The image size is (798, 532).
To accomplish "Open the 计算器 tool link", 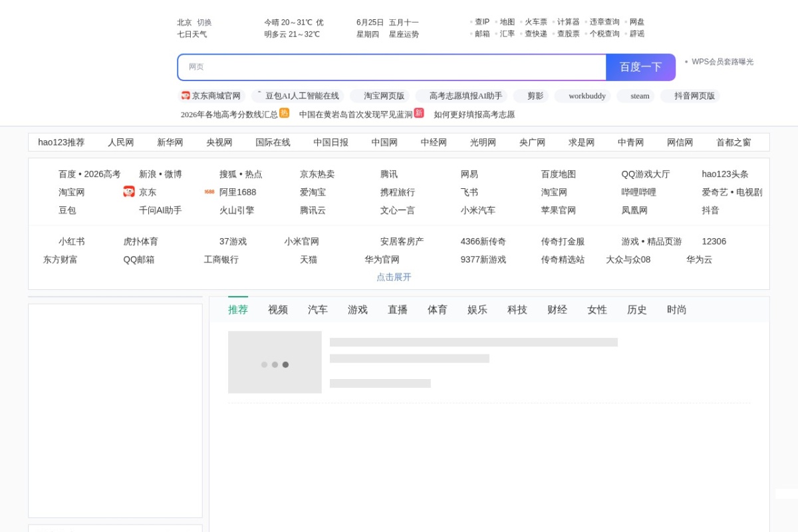I will [x=569, y=22].
